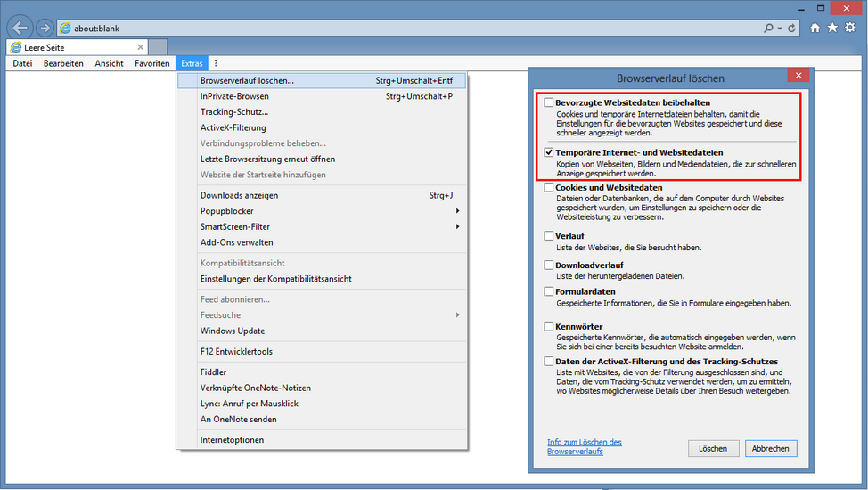Screen dimensions: 868x490
Task: Expand the SmartScreen-Filter submenu
Action: point(322,226)
